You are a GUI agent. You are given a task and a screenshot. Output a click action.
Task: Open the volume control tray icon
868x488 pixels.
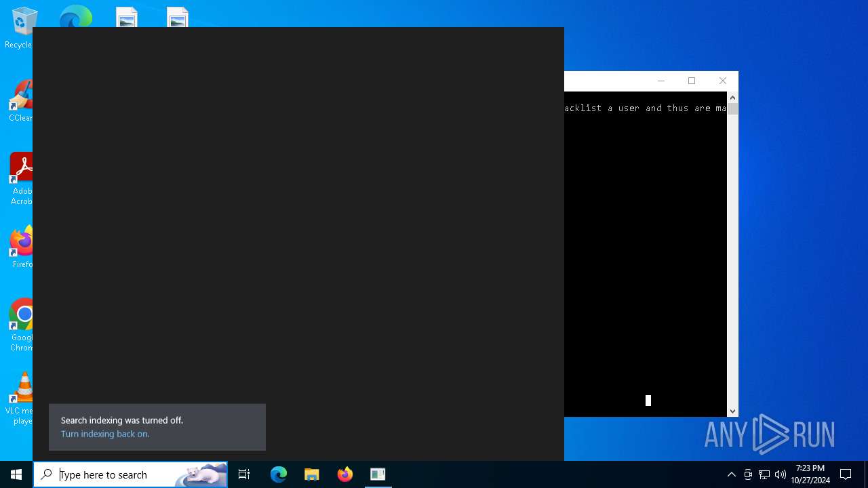point(781,474)
